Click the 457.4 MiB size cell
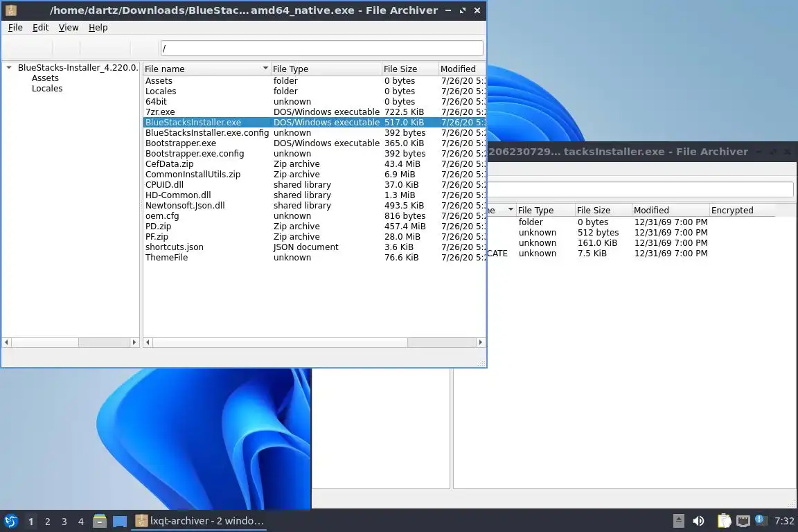This screenshot has height=532, width=798. click(x=405, y=226)
